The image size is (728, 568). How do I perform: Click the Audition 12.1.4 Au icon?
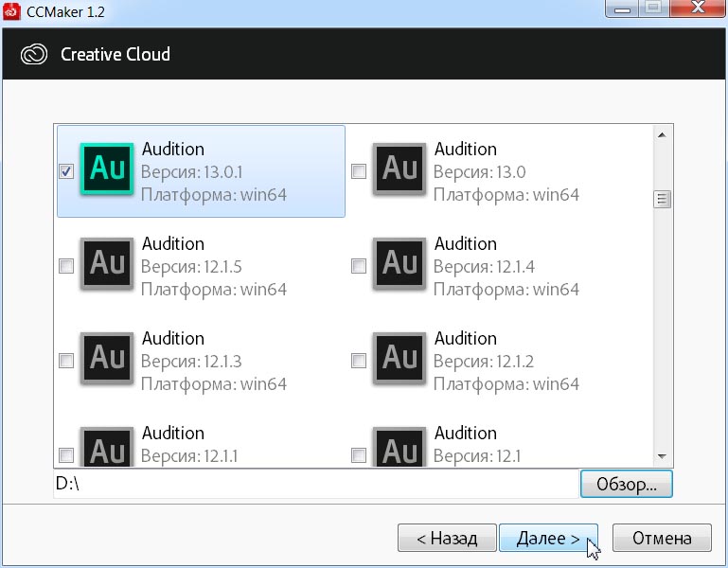click(x=400, y=263)
